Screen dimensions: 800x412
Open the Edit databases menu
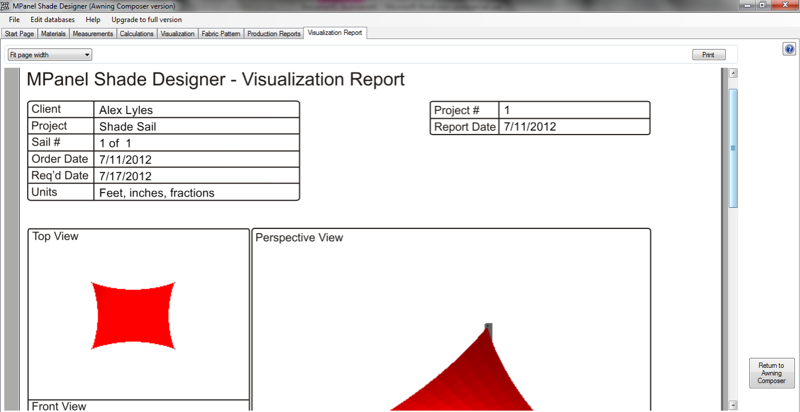(x=52, y=20)
